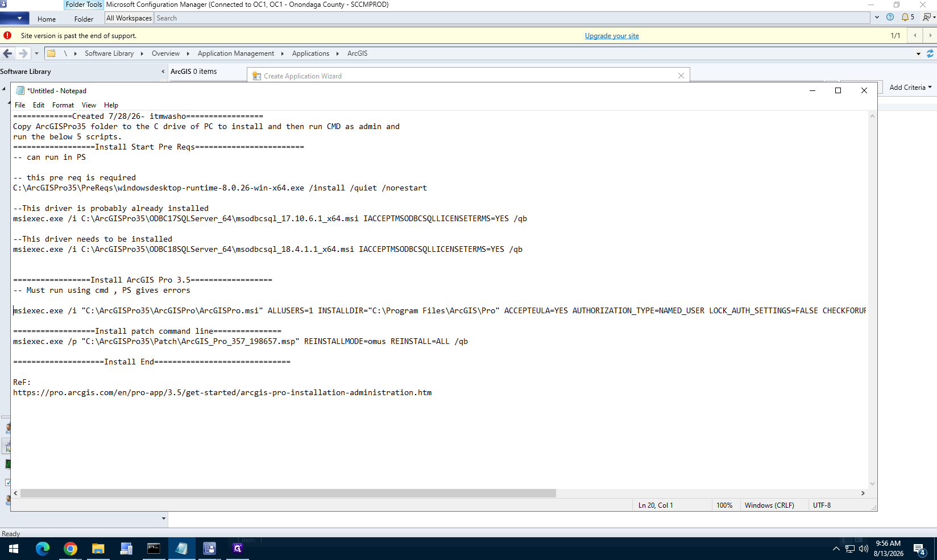Click Notepad vertical scroll down arrow
Viewport: 937px width, 560px height.
pos(872,484)
